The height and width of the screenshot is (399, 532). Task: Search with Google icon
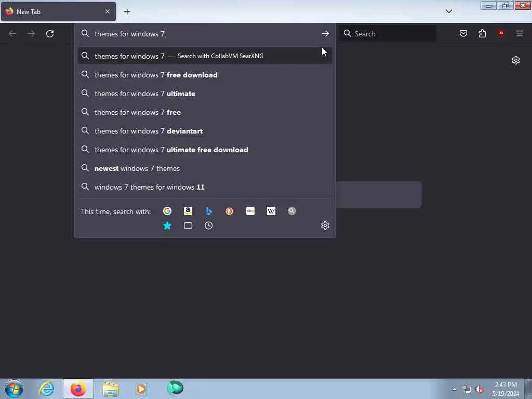(x=167, y=211)
